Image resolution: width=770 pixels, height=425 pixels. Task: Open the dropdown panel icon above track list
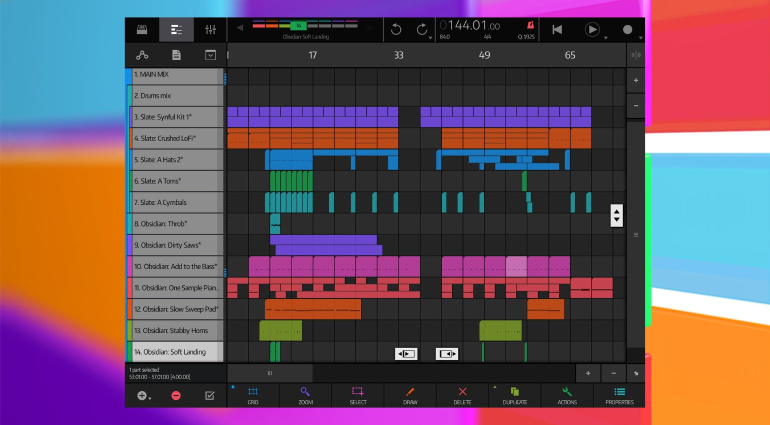point(210,55)
